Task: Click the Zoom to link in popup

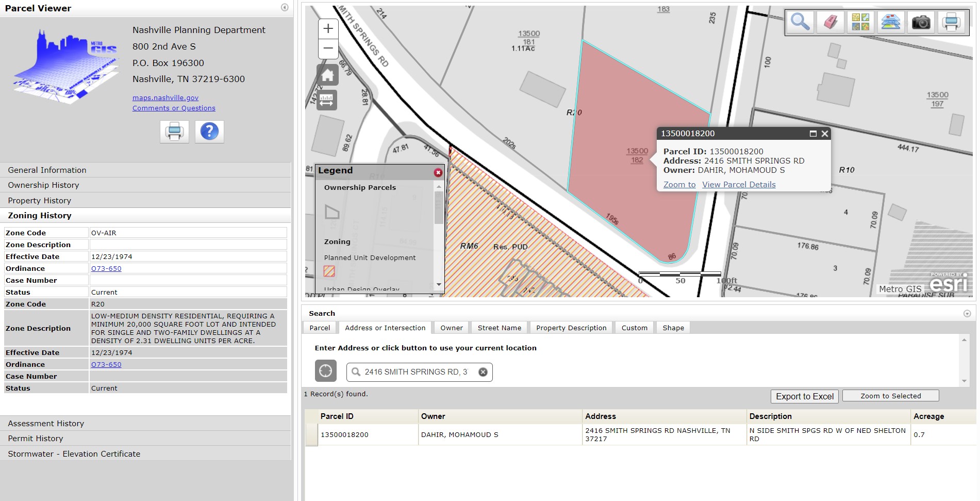Action: 679,184
